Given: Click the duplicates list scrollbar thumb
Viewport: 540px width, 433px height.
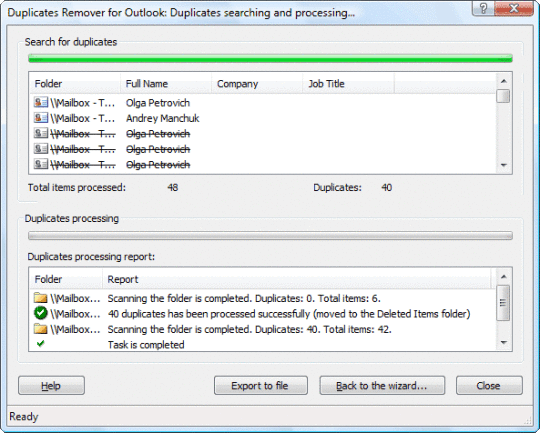Looking at the screenshot, I should click(x=503, y=96).
